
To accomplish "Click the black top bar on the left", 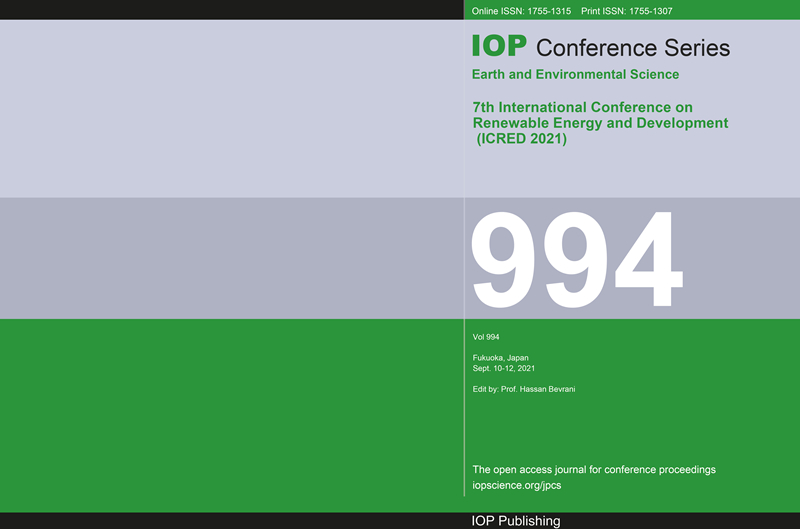I will (x=232, y=9).
